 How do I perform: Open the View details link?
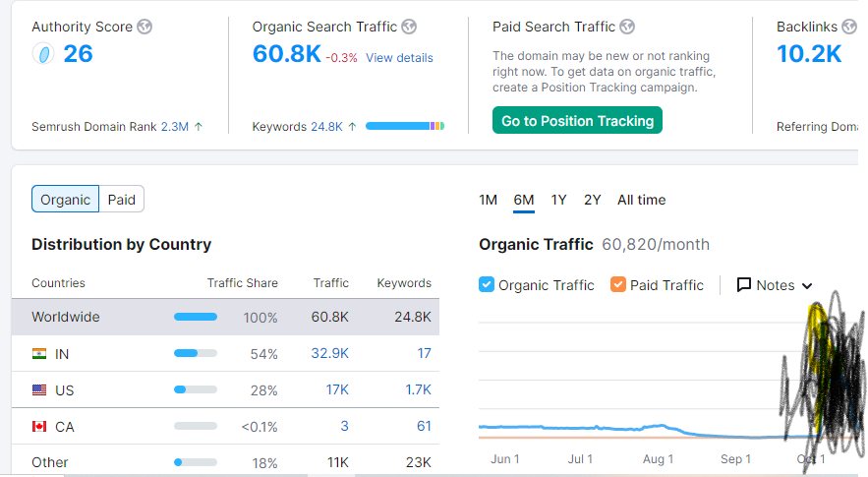[399, 58]
